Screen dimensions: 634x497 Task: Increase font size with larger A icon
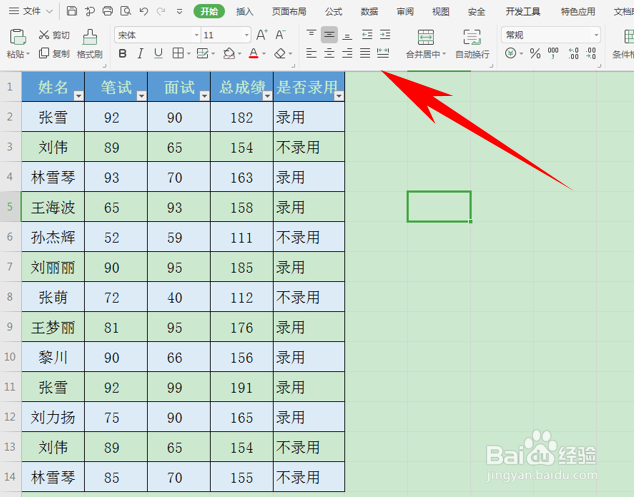262,35
